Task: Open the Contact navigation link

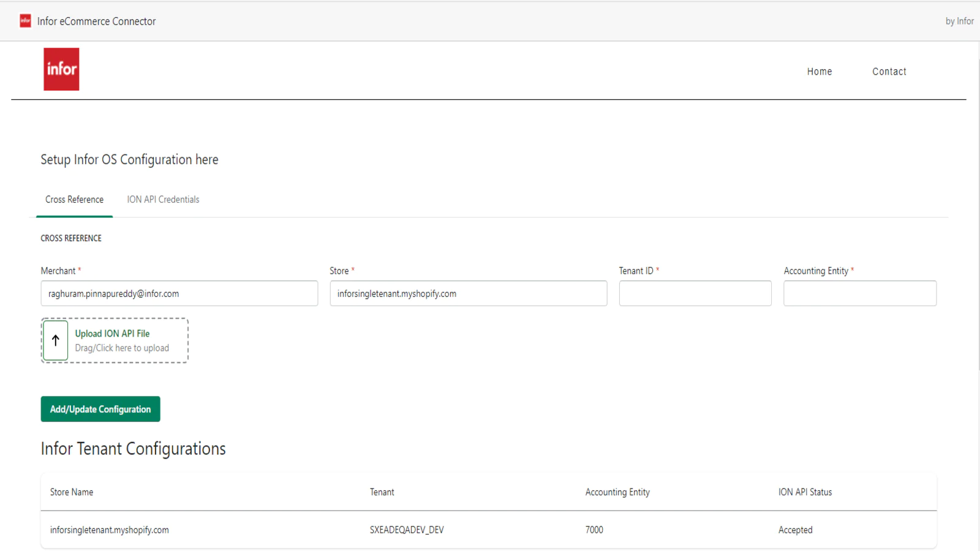Action: [889, 72]
